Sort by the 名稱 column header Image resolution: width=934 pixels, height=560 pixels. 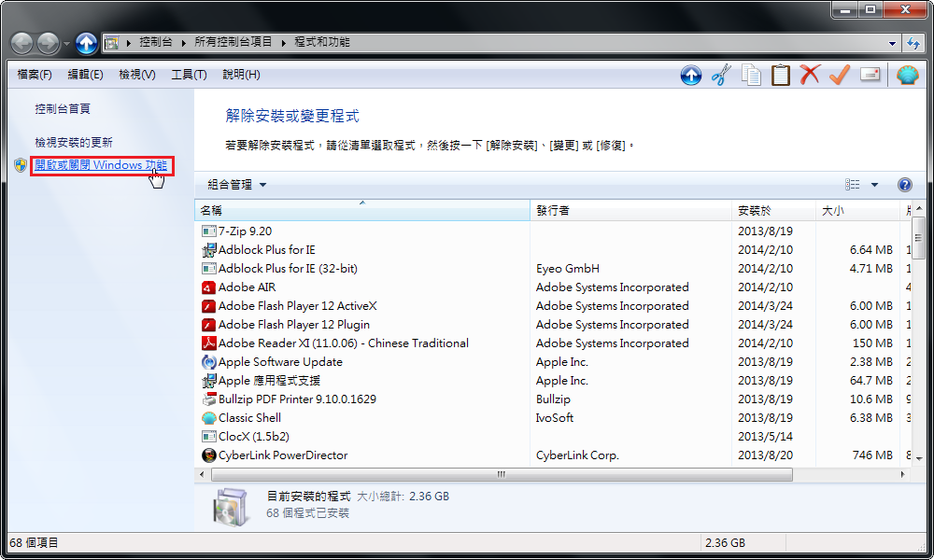click(362, 210)
